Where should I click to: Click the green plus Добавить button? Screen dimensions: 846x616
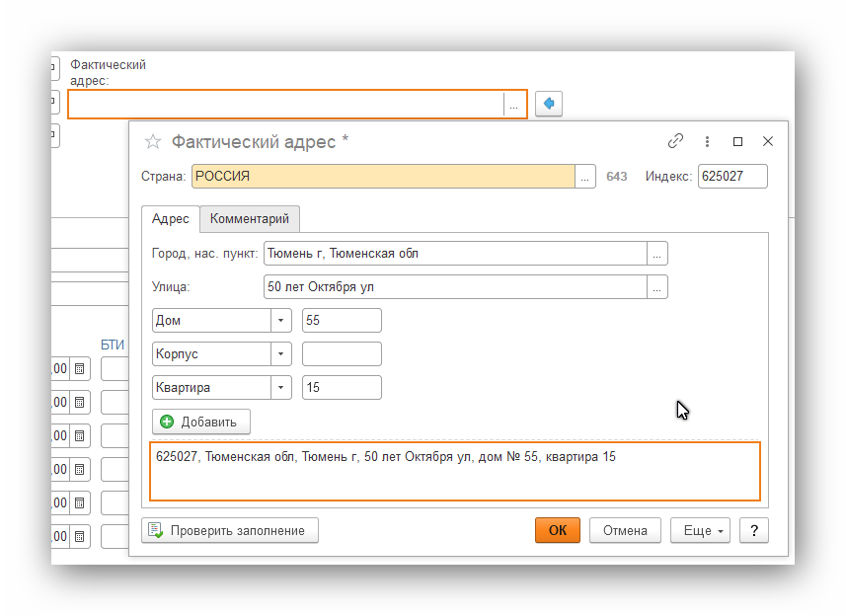point(201,422)
